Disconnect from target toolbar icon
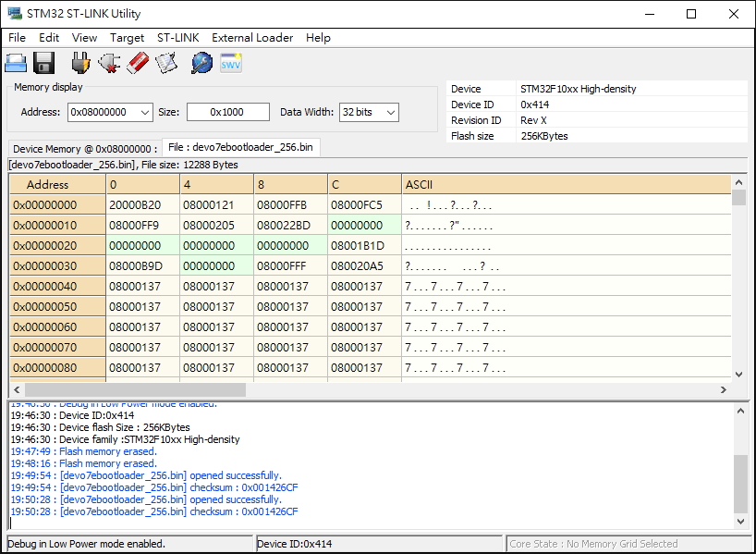 click(x=109, y=63)
